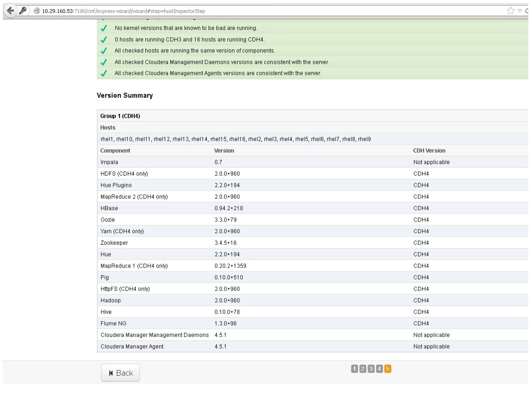Open the URL history dropdown arrow

(x=520, y=11)
